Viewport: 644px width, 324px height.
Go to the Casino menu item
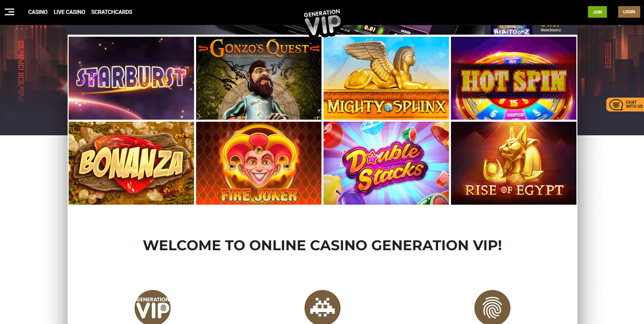pos(38,12)
